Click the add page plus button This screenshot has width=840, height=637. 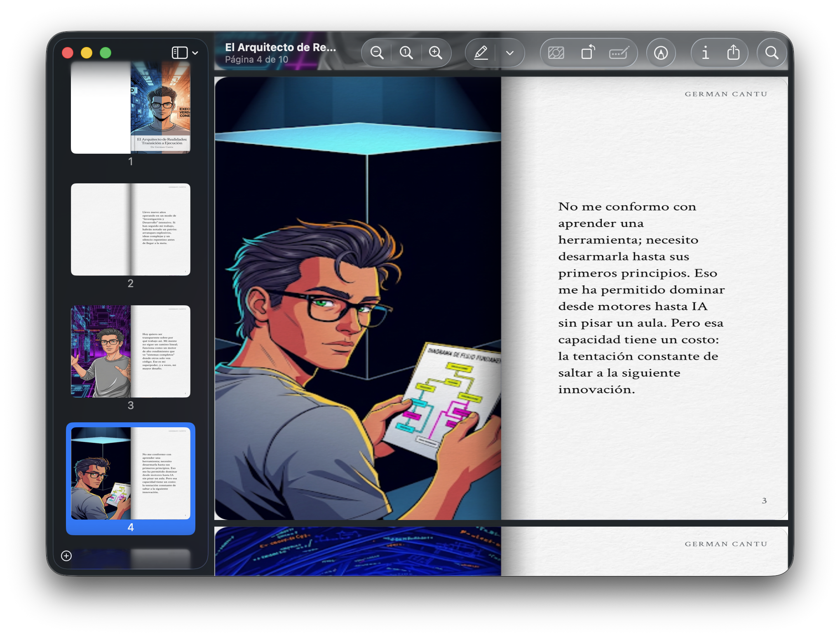(66, 556)
